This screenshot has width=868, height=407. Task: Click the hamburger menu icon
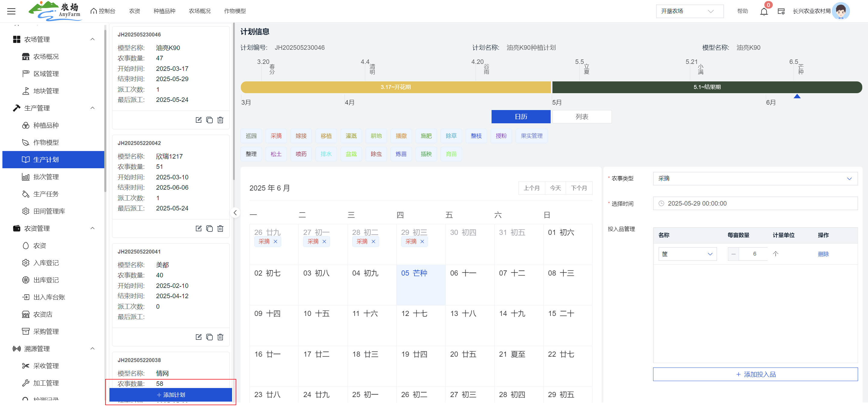click(x=11, y=11)
